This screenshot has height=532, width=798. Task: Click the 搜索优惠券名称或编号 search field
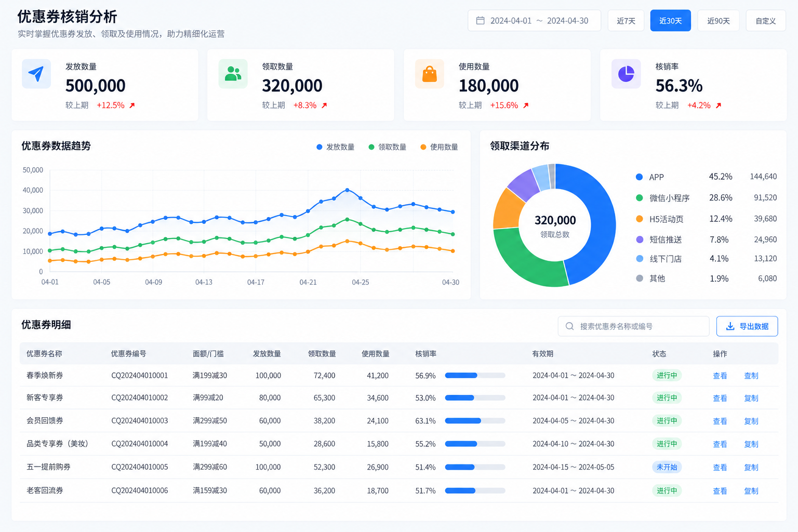[633, 326]
